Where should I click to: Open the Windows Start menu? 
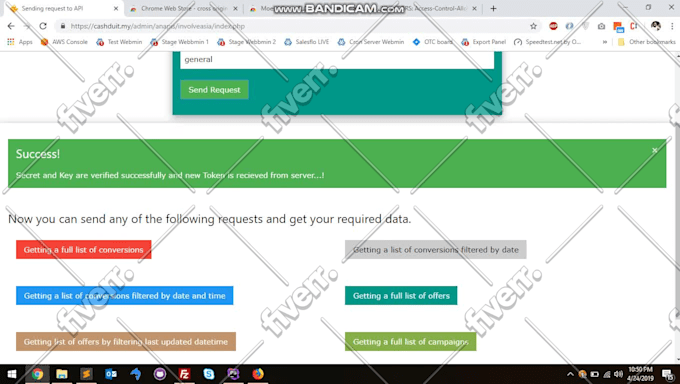coord(12,374)
